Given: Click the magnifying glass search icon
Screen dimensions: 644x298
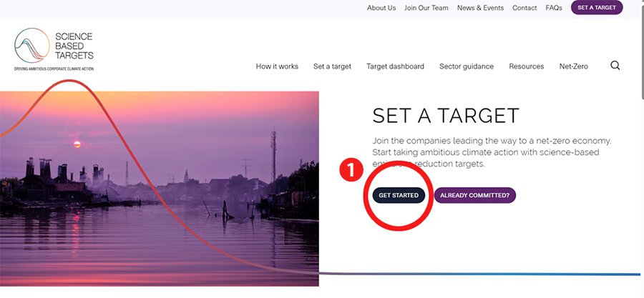Looking at the screenshot, I should (615, 66).
